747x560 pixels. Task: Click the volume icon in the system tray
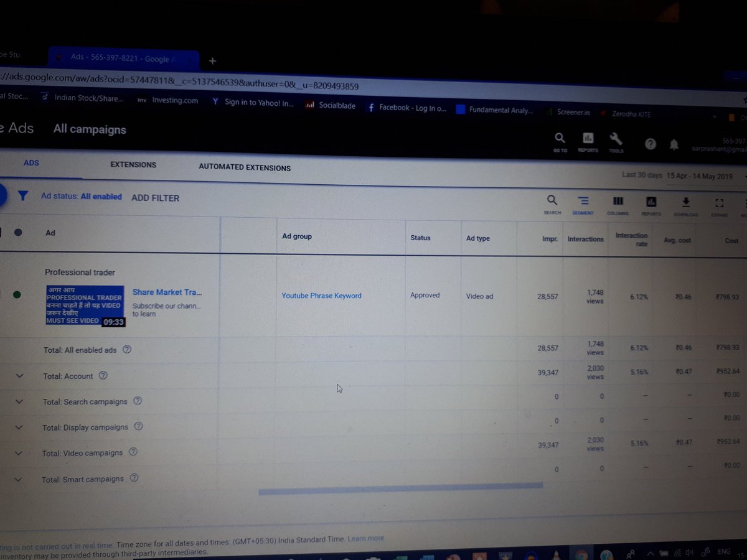[x=688, y=551]
